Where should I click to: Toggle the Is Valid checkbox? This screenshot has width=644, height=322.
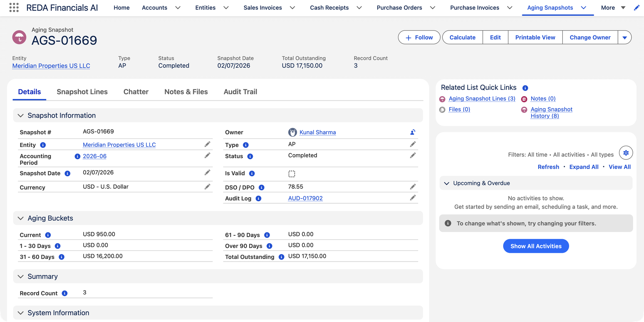tap(292, 174)
